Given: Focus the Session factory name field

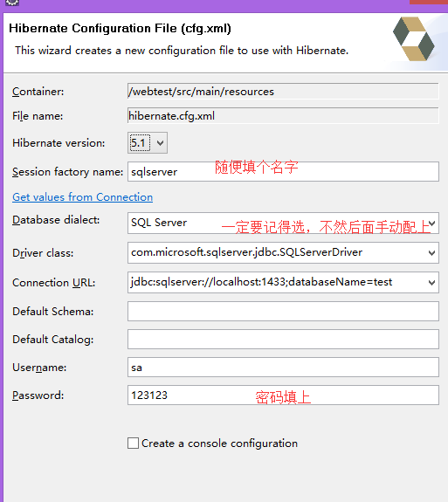Looking at the screenshot, I should pos(283,172).
